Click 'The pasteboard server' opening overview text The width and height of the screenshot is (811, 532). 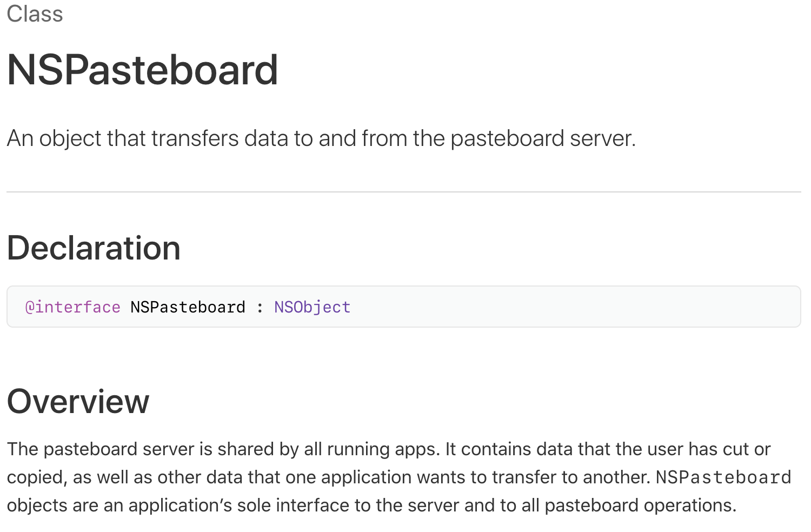coord(101,449)
